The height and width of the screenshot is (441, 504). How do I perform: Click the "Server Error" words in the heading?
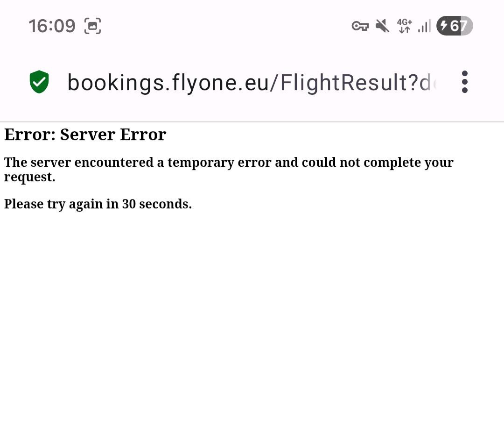point(113,135)
